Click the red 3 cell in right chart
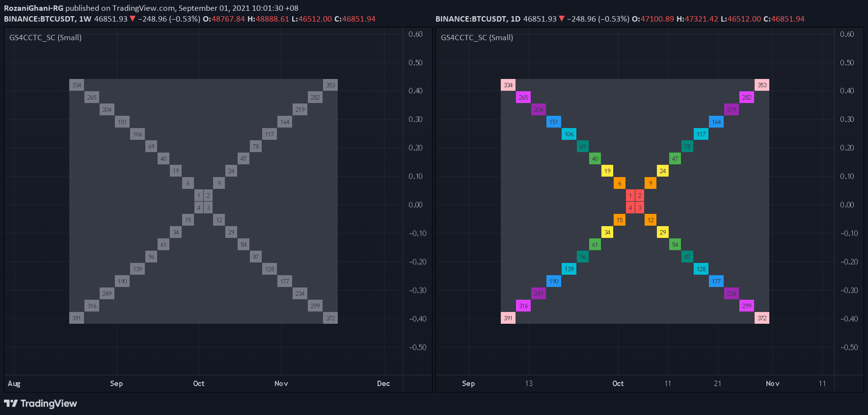Screen dimensions: 868x415 640,207
